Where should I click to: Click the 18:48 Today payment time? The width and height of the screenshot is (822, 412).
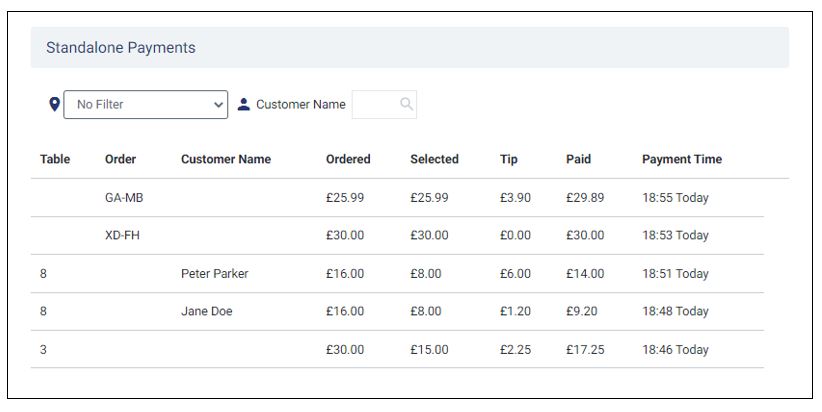pos(675,312)
